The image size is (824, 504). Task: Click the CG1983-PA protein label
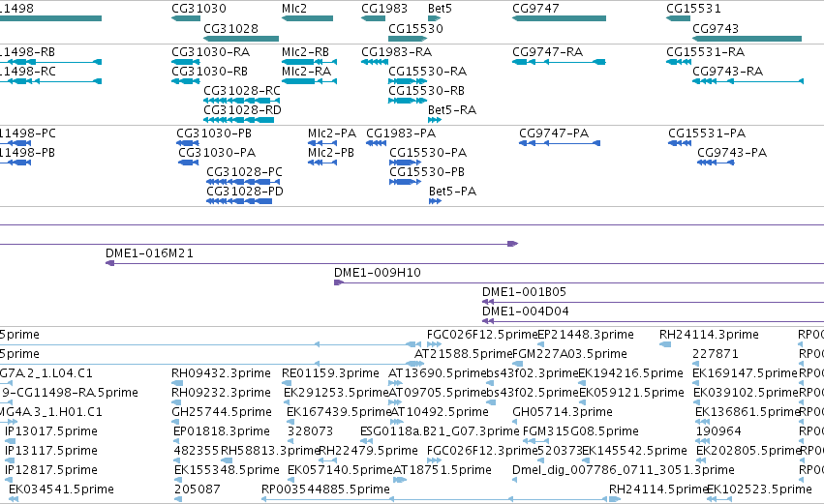click(401, 133)
